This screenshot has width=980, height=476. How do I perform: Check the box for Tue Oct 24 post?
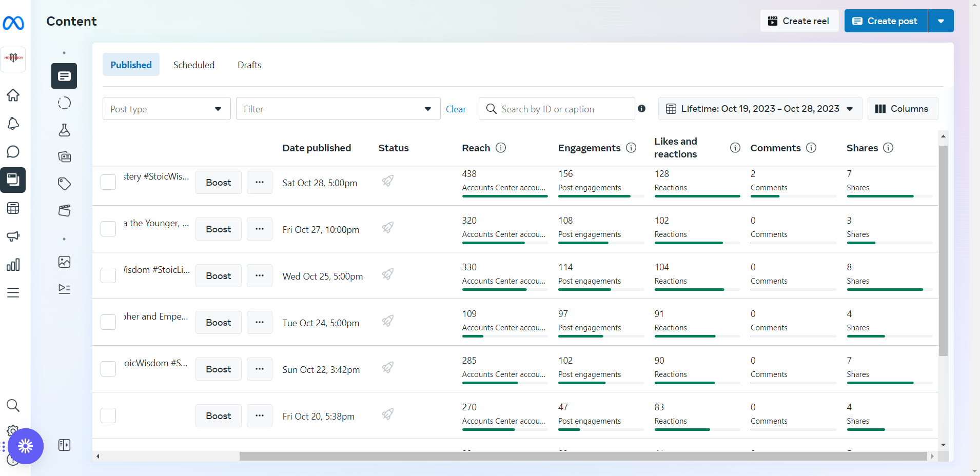pyautogui.click(x=108, y=322)
